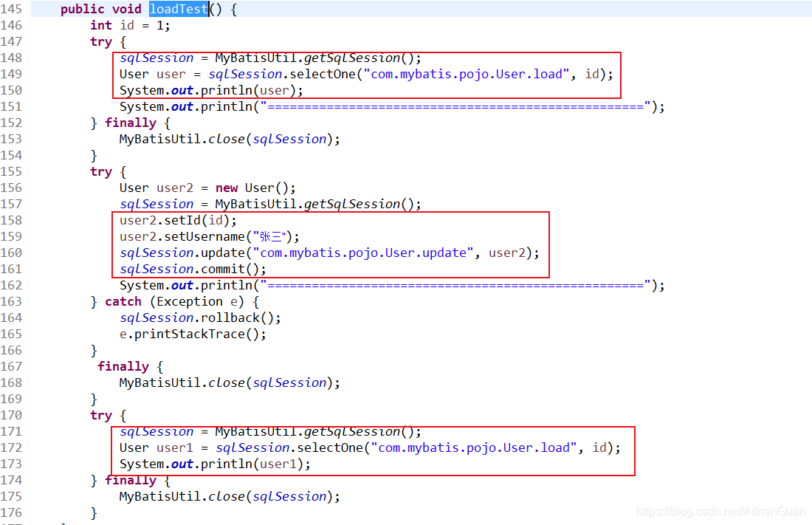Click System.out.println(user) on line 150
This screenshot has width=812, height=525.
click(x=211, y=90)
